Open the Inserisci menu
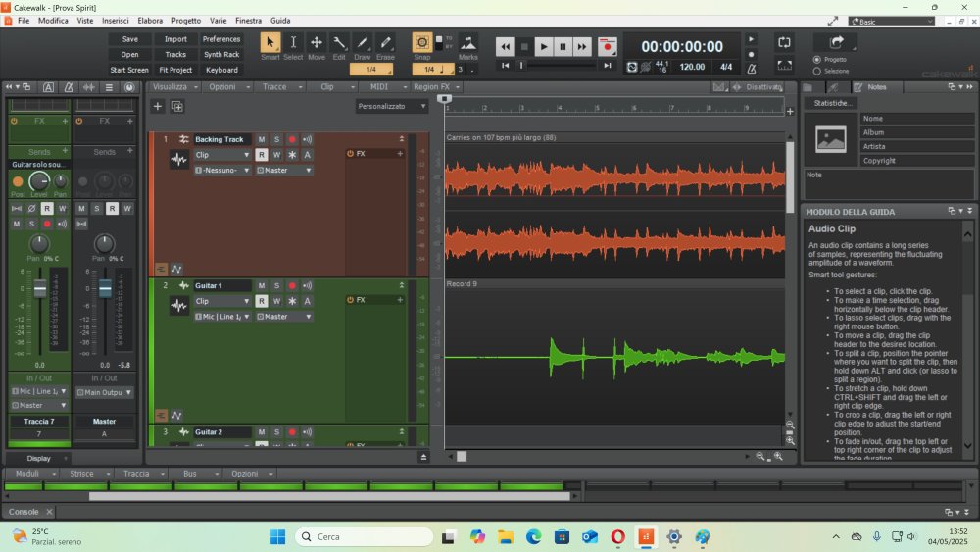Image resolution: width=980 pixels, height=552 pixels. (x=115, y=21)
